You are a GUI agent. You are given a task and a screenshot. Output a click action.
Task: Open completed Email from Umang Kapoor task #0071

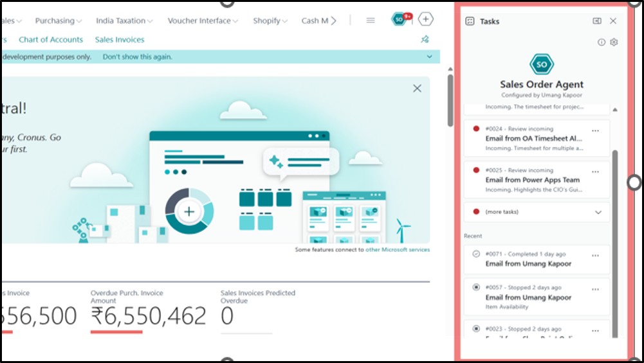pos(537,260)
